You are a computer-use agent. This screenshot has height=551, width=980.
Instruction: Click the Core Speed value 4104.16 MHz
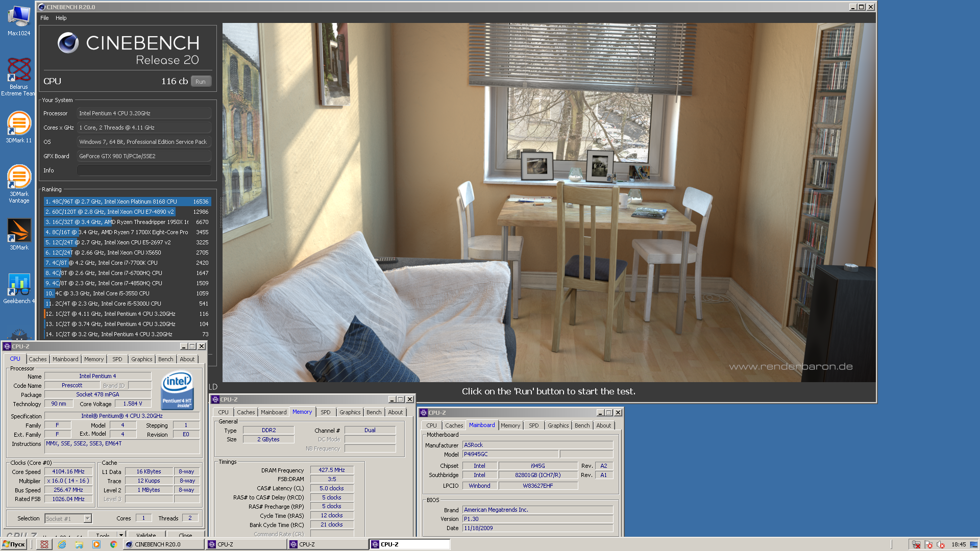tap(68, 472)
